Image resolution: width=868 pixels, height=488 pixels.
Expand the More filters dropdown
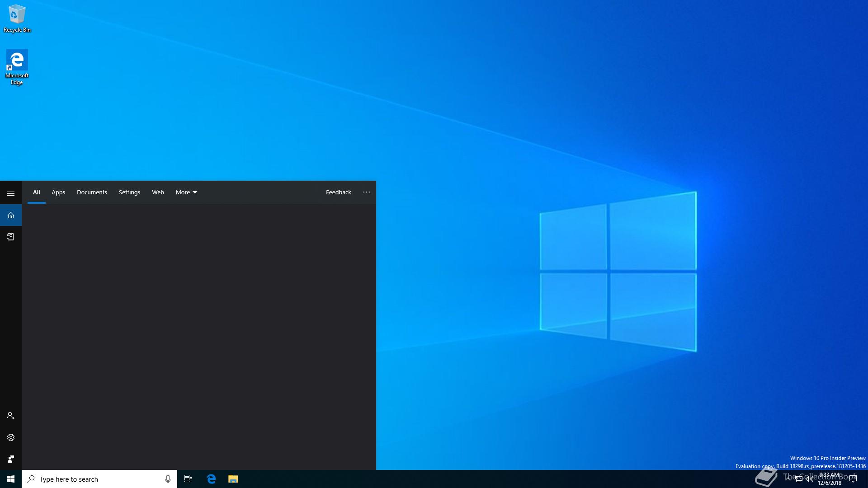[x=186, y=192]
